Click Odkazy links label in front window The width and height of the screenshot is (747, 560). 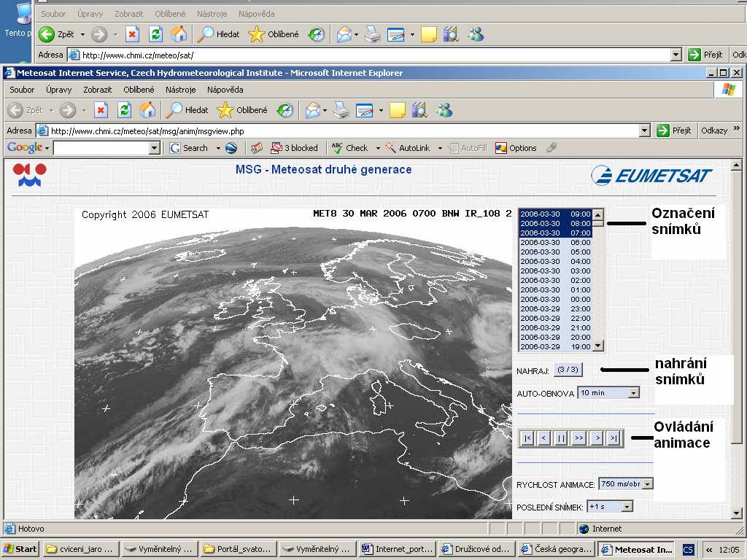714,131
